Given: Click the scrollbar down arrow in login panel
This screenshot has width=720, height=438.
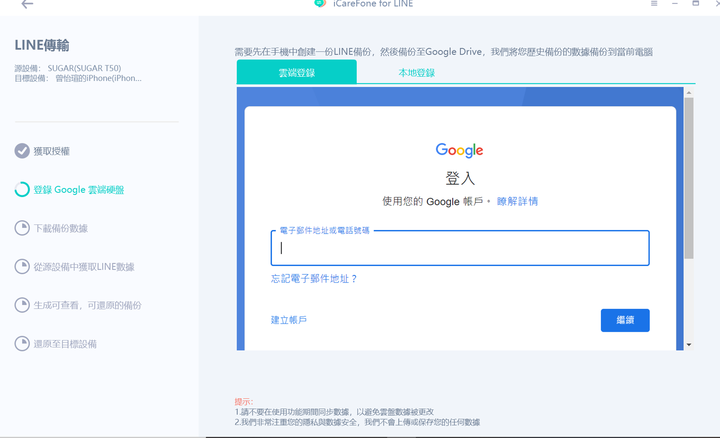Looking at the screenshot, I should tap(689, 345).
